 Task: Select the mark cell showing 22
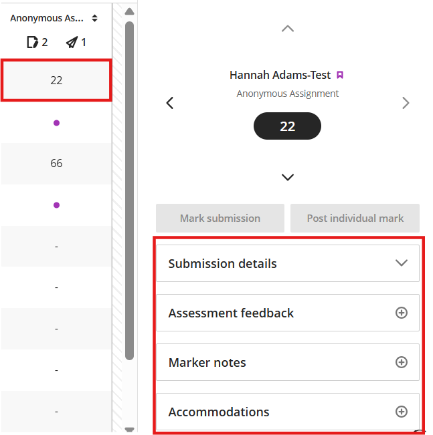[x=56, y=80]
